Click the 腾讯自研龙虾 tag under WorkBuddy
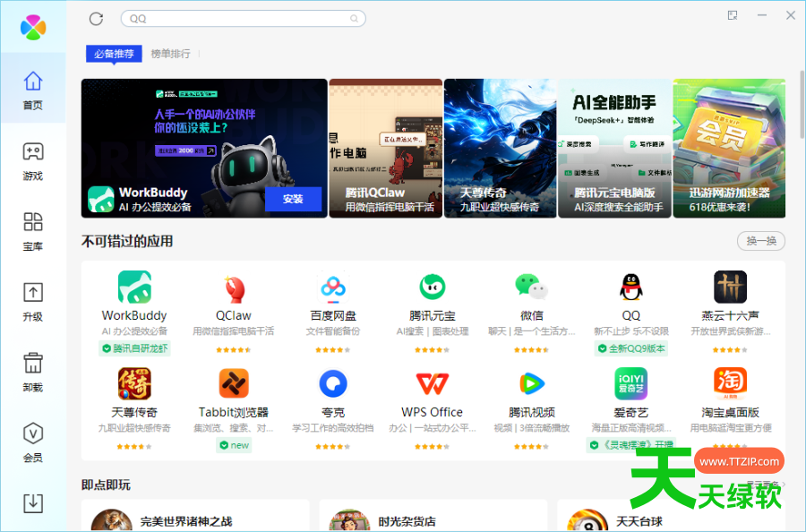The height and width of the screenshot is (532, 806). tap(134, 348)
